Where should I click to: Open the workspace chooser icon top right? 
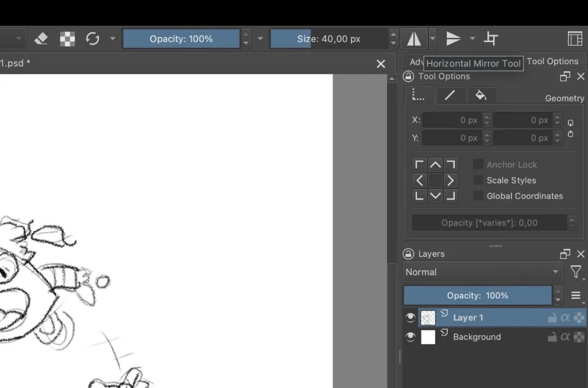(575, 38)
